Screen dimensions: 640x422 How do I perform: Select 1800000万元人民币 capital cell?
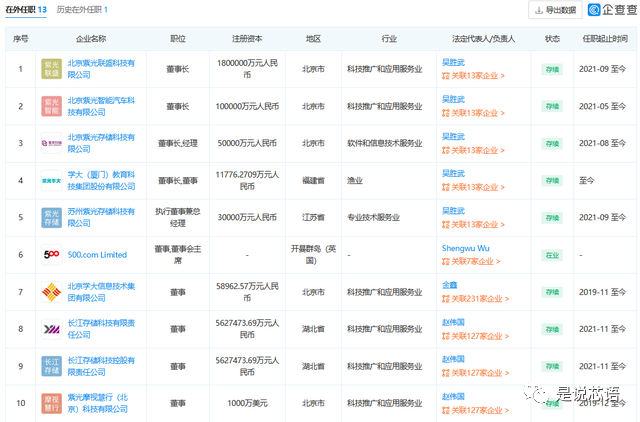point(247,69)
